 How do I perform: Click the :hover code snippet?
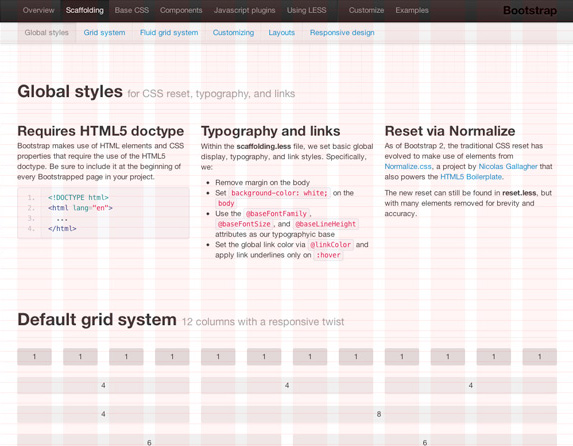[328, 255]
